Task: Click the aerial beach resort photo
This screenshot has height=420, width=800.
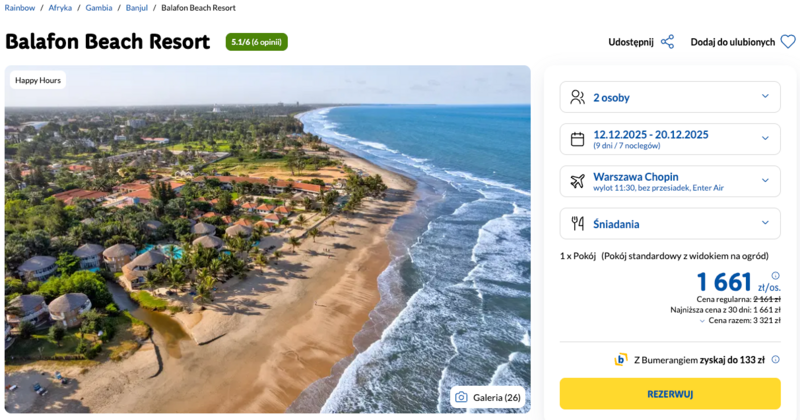Action: 267,240
